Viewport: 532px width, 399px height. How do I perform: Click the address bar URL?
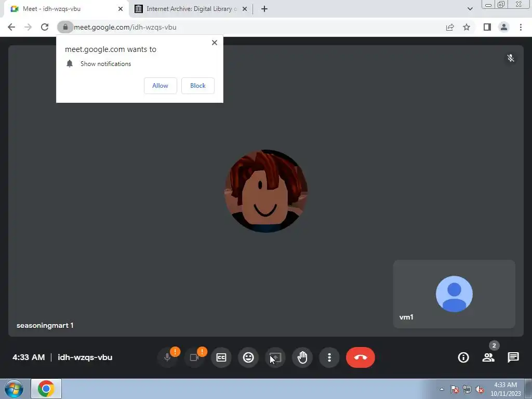pyautogui.click(x=125, y=27)
